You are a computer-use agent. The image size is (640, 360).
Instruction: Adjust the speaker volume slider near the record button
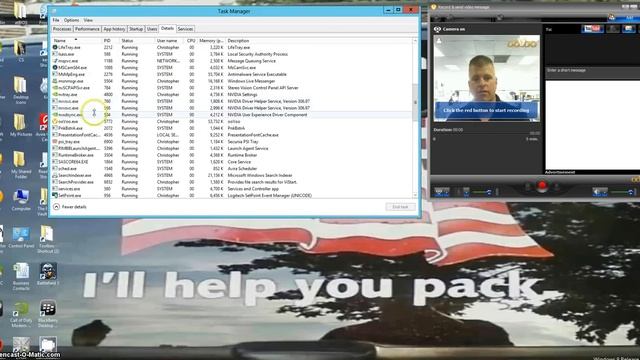pyautogui.click(x=623, y=192)
